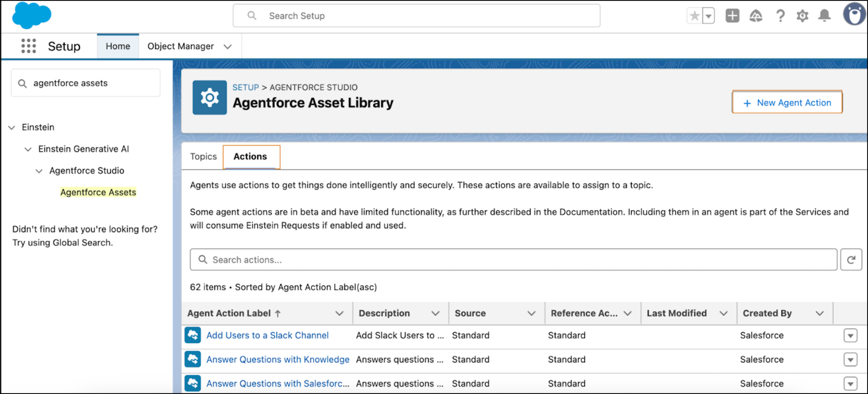The width and height of the screenshot is (868, 394).
Task: Click Einstein Generative AI tree item
Action: [x=83, y=149]
